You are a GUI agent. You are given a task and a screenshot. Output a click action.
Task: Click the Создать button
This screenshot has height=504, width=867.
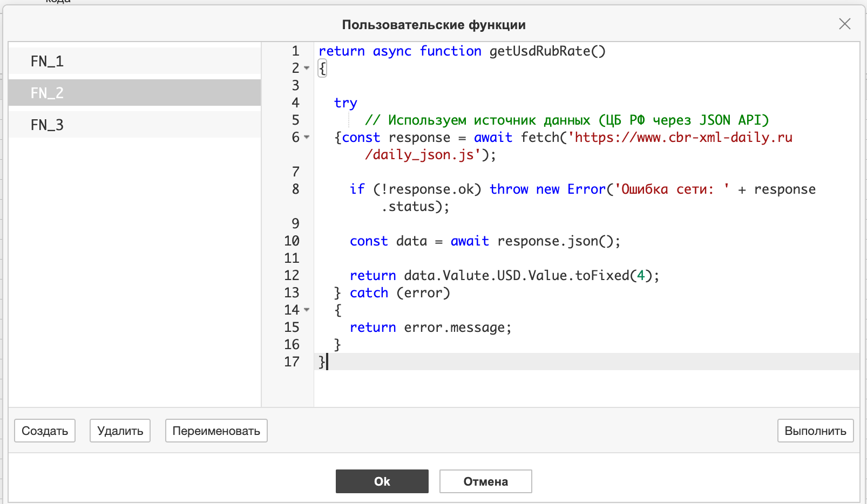(x=45, y=431)
